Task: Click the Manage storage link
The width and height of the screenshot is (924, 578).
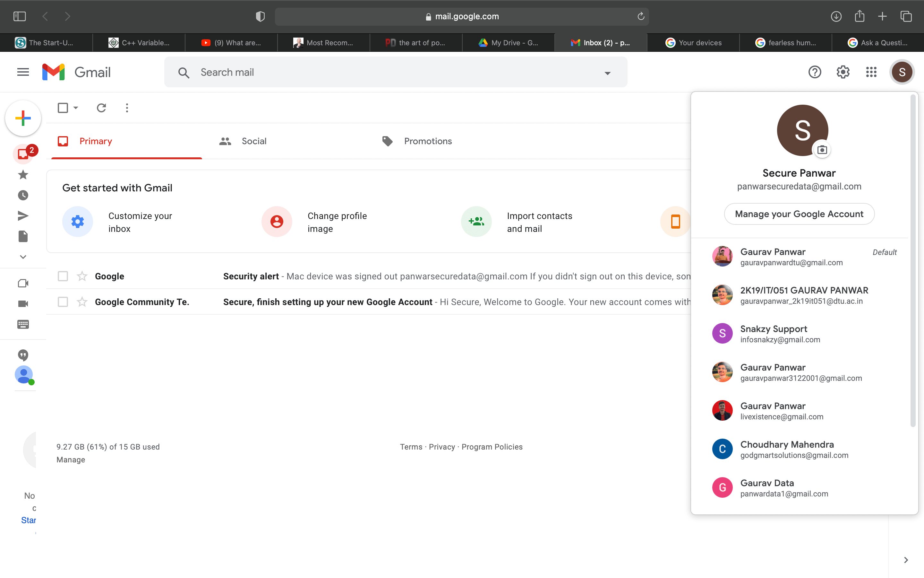Action: tap(71, 460)
